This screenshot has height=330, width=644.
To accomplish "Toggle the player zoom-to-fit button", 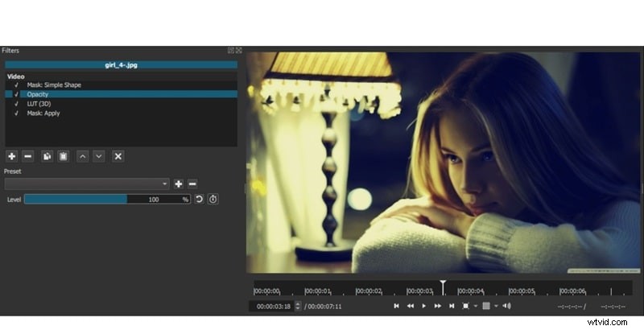I will pos(466,306).
